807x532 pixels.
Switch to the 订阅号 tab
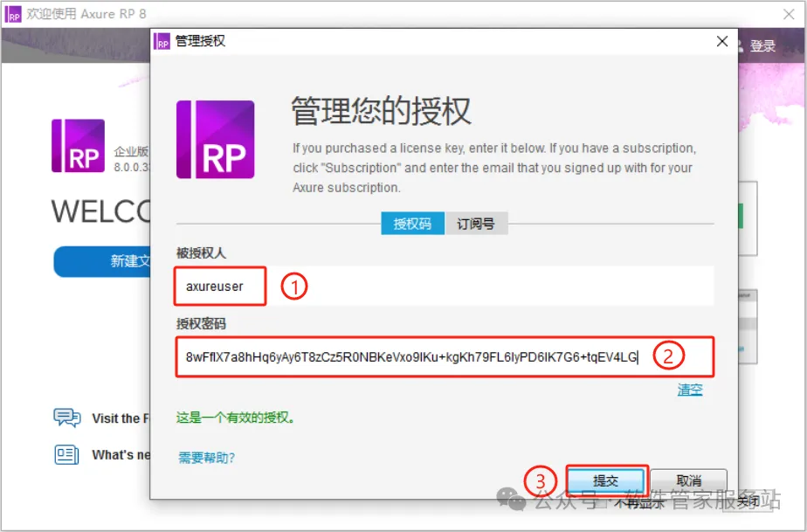point(476,224)
